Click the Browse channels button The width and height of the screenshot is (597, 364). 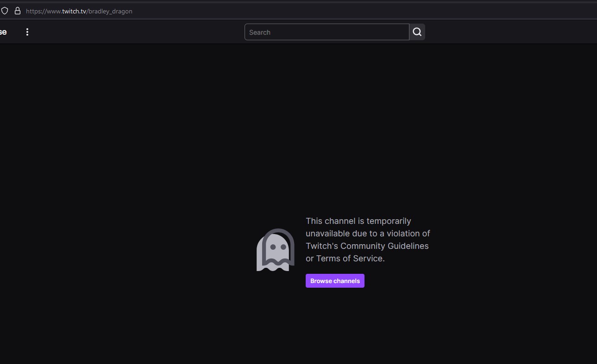335,281
